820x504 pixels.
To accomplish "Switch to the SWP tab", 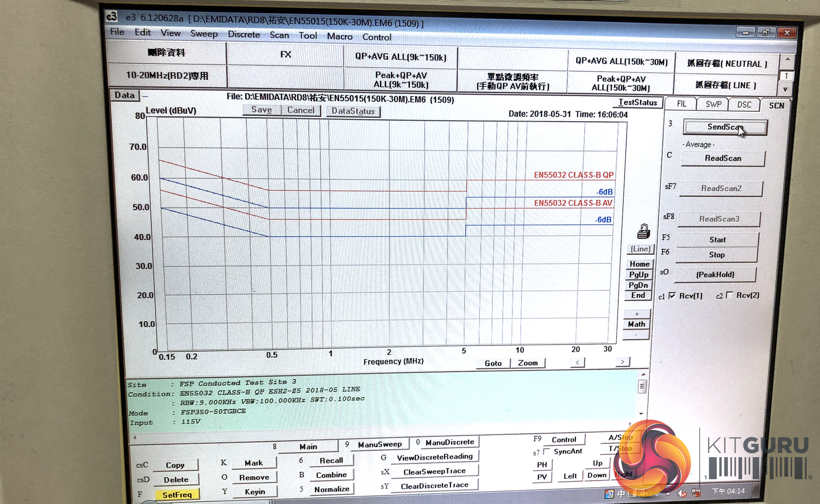I will (x=713, y=104).
